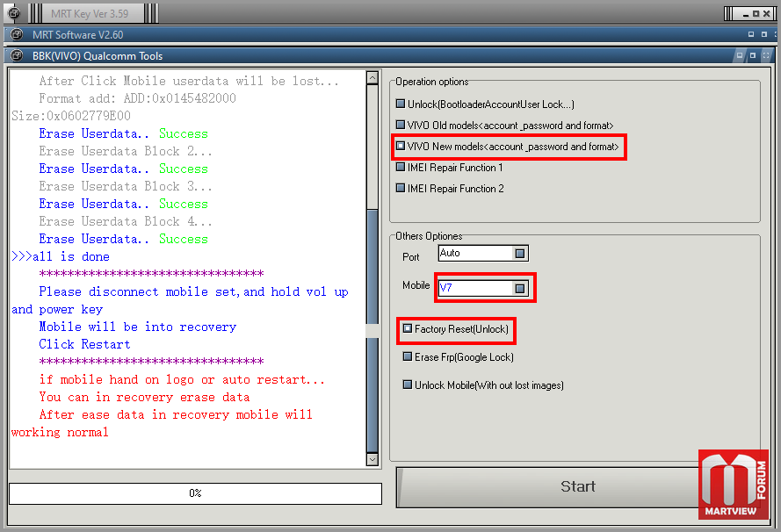Screen dimensions: 781x532
Task: Click 'Mobile will be into recovery' log line
Action: pos(137,327)
